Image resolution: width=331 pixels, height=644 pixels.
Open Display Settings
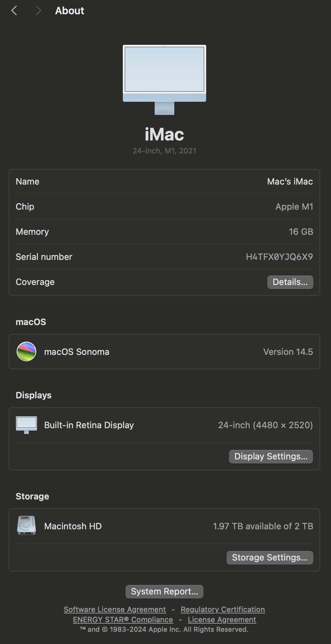(271, 456)
